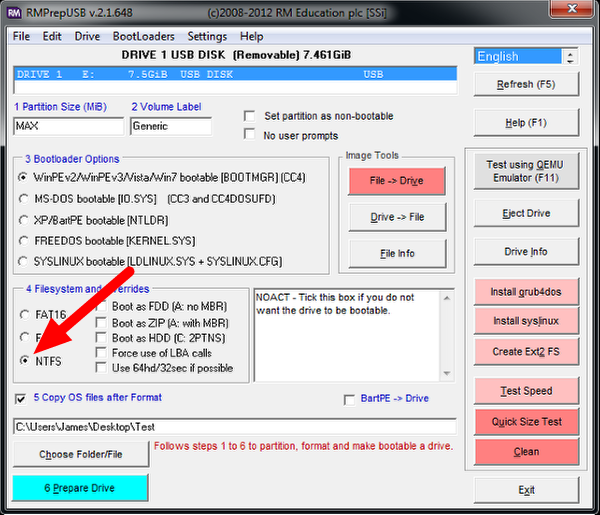This screenshot has width=600, height=515.
Task: Select MS-DOS bootable IO.SYS option
Action: [24, 199]
